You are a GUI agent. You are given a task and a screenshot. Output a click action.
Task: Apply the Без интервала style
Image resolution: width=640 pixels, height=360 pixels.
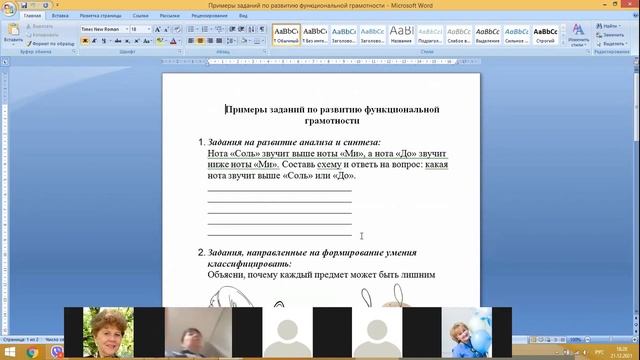click(315, 35)
